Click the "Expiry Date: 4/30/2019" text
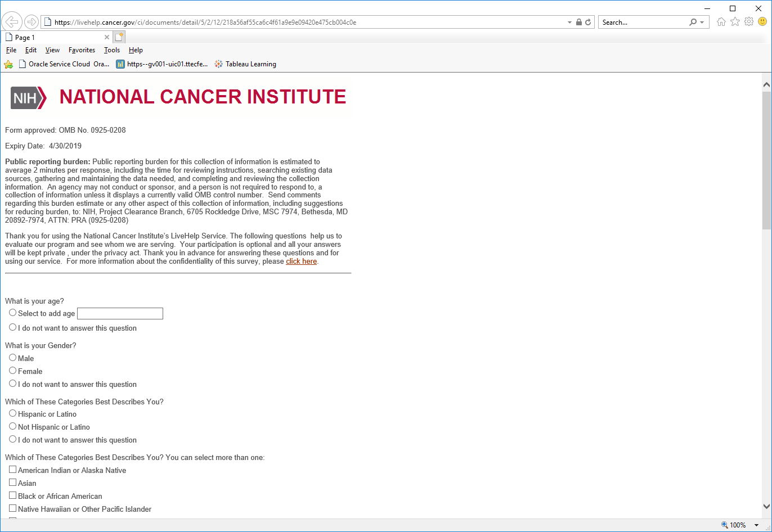 pyautogui.click(x=43, y=146)
